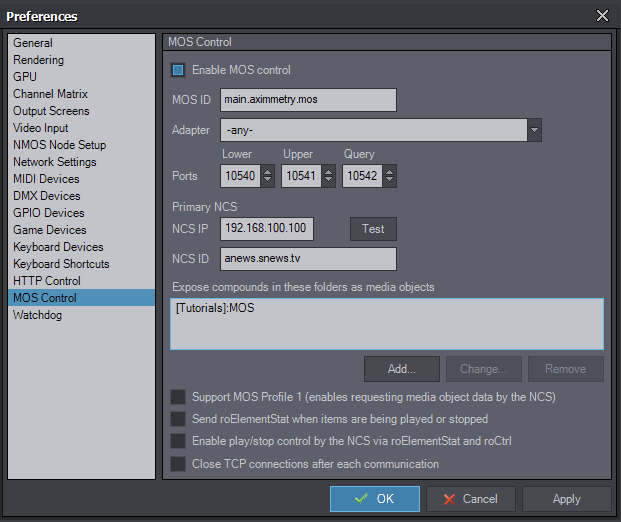Increment the Query port spinner up arrow
This screenshot has width=621, height=522.
pyautogui.click(x=389, y=171)
